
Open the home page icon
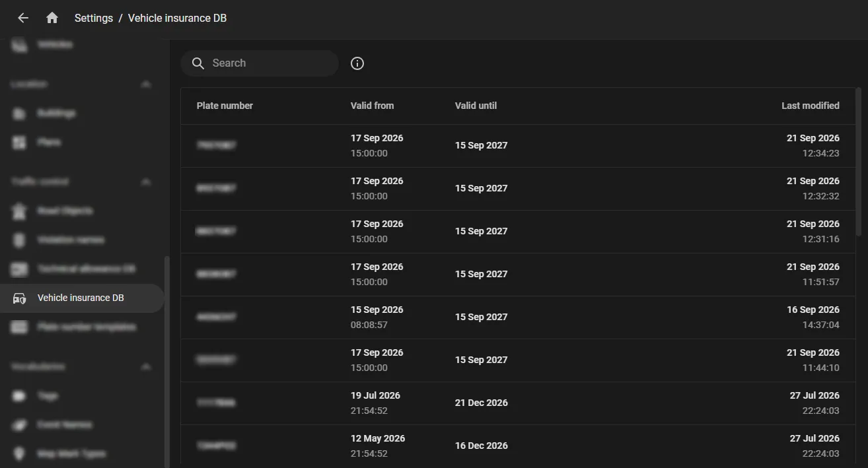point(52,18)
